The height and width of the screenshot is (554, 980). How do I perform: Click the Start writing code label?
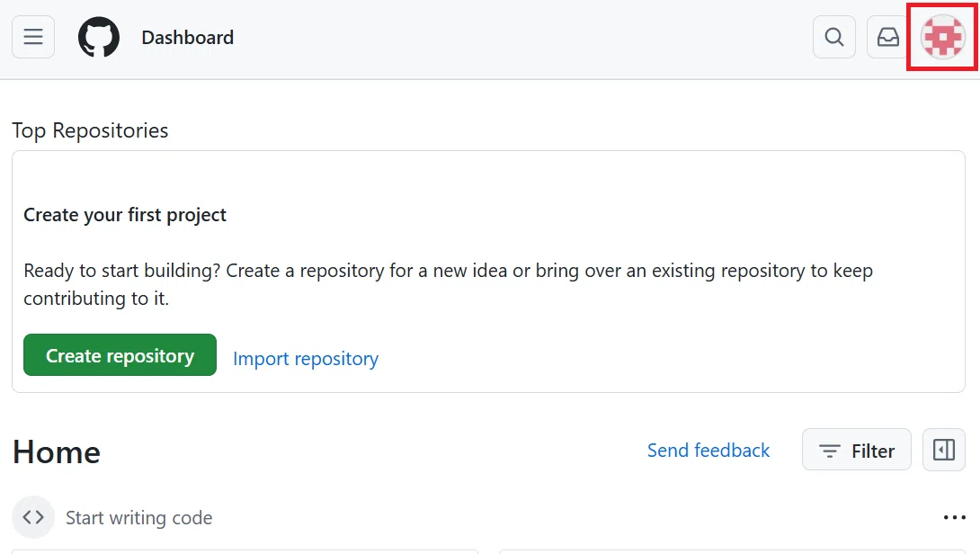point(138,518)
